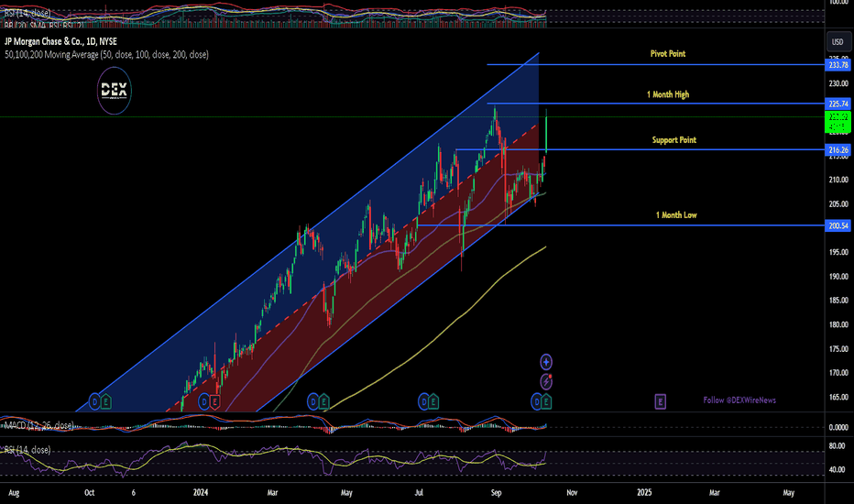Click the MACD indicator legend
Image resolution: width=854 pixels, height=504 pixels.
point(38,425)
